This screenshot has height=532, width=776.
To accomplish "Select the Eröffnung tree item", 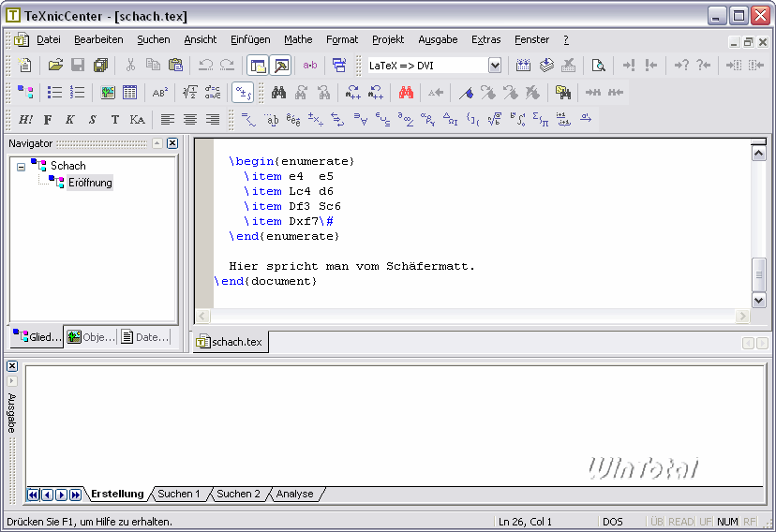I will click(x=90, y=183).
